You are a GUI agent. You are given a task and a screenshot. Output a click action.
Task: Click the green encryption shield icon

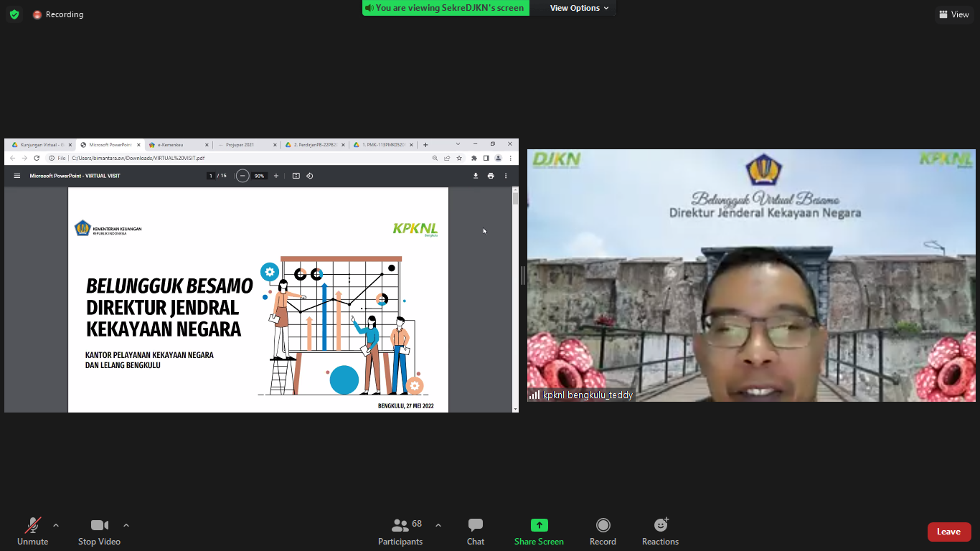[x=14, y=14]
